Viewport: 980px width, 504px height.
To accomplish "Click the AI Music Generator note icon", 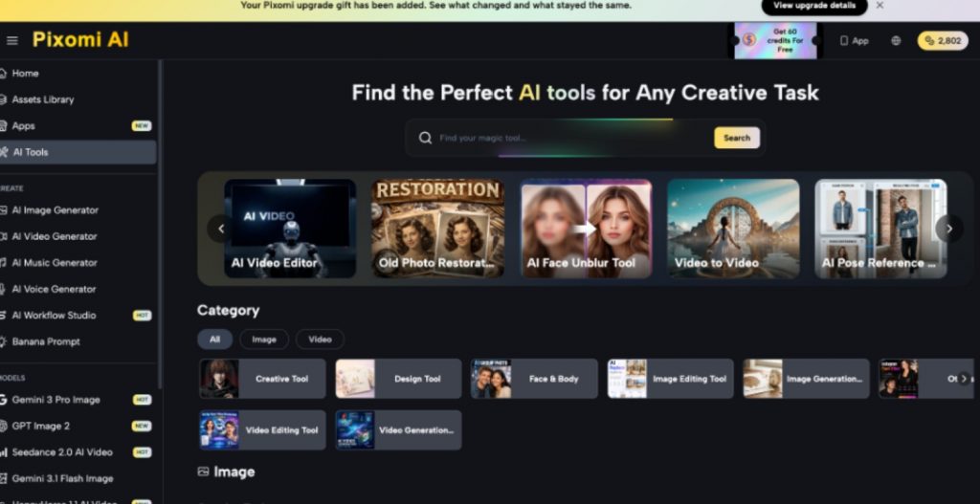I will pos(3,262).
